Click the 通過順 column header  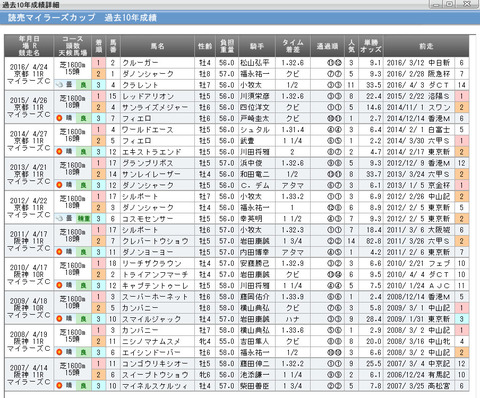coord(327,46)
